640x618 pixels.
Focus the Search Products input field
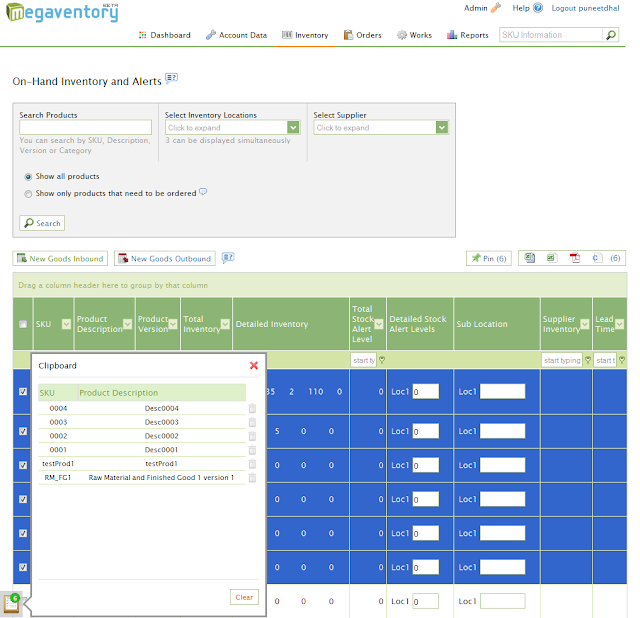(85, 127)
